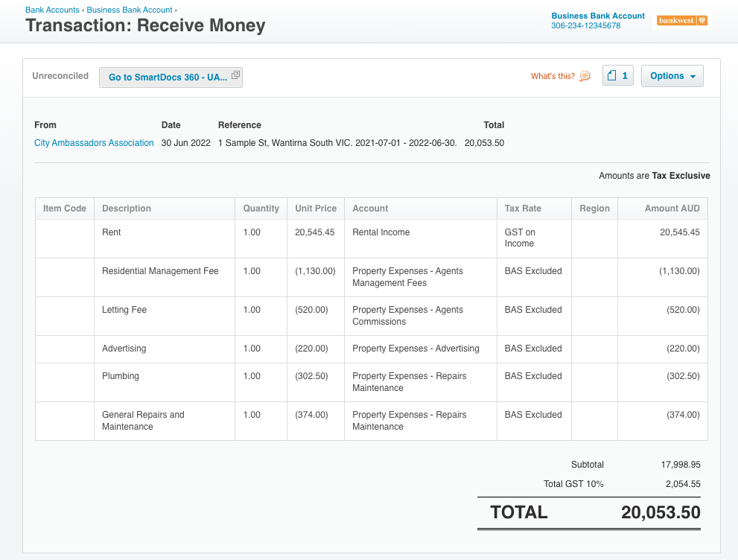Viewport: 738px width, 560px height.
Task: Expand the Options dropdown arrow
Action: coord(693,77)
